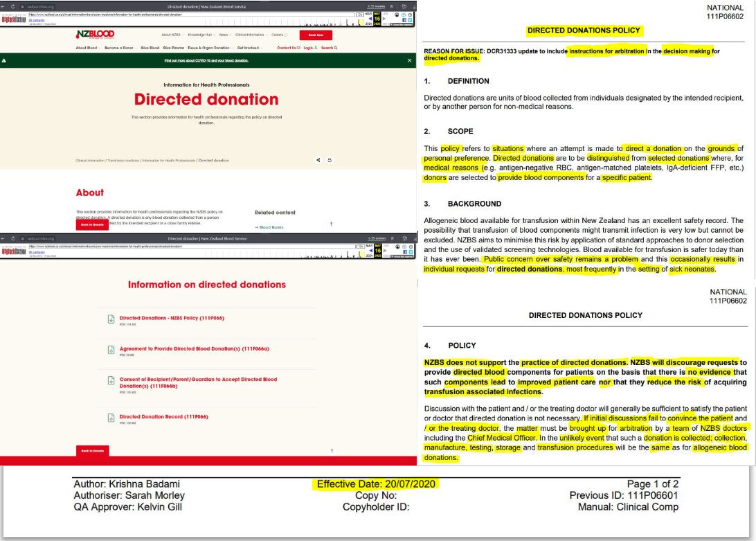Go to next capture arrow in upper Wayback toolbar

384,19
